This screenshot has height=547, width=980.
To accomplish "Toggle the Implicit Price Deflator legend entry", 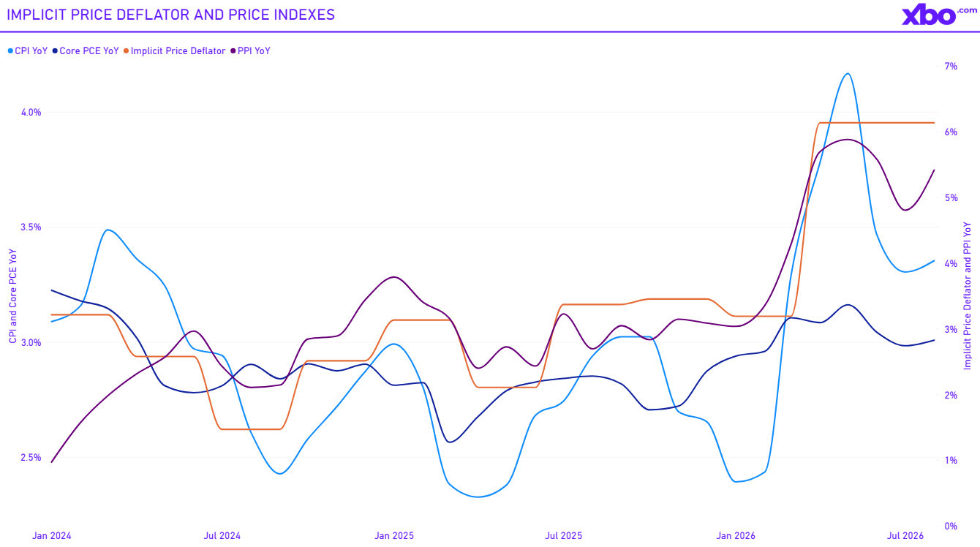I will [x=175, y=51].
